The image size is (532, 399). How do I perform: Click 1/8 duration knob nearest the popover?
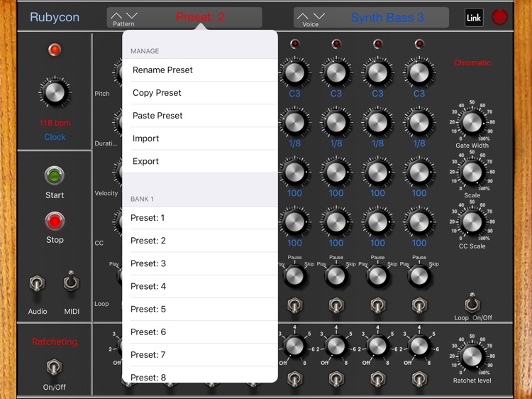coord(295,122)
